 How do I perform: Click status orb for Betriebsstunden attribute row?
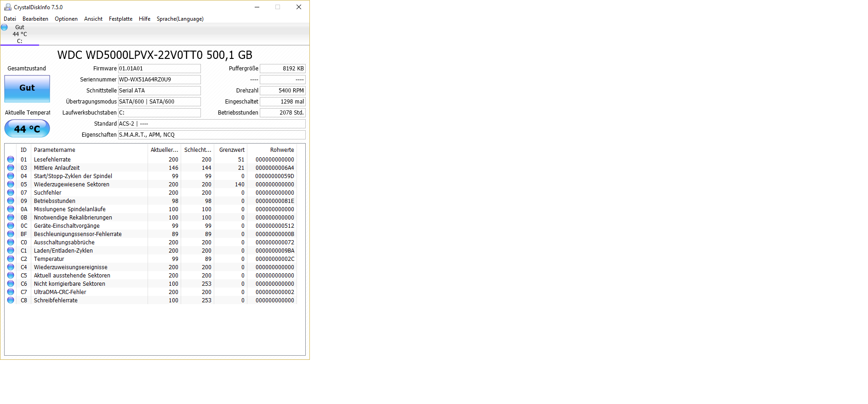click(11, 201)
